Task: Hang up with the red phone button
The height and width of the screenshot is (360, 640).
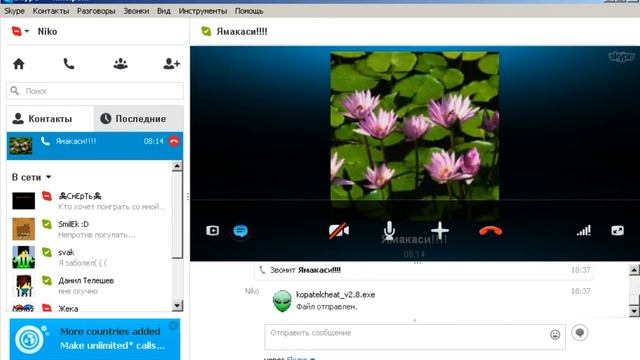Action: [491, 231]
